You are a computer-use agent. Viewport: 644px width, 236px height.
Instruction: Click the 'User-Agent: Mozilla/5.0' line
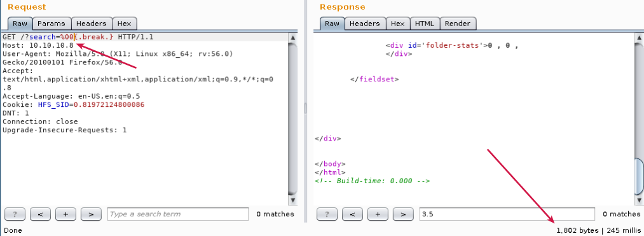pos(118,54)
